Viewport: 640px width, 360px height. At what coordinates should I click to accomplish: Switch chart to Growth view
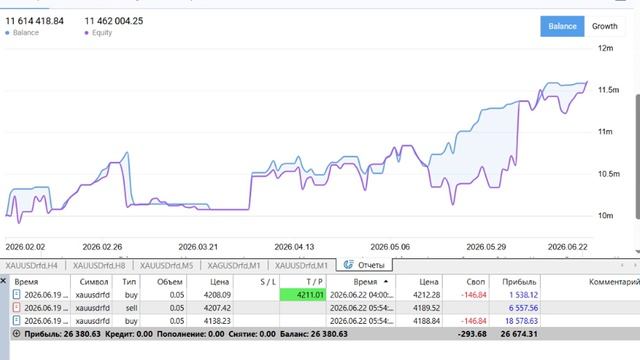604,26
